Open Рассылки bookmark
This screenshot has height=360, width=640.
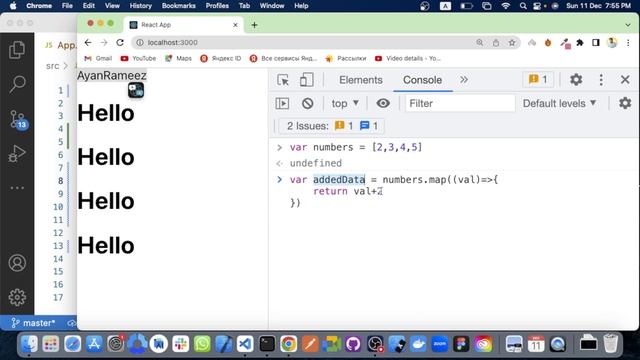[x=346, y=58]
